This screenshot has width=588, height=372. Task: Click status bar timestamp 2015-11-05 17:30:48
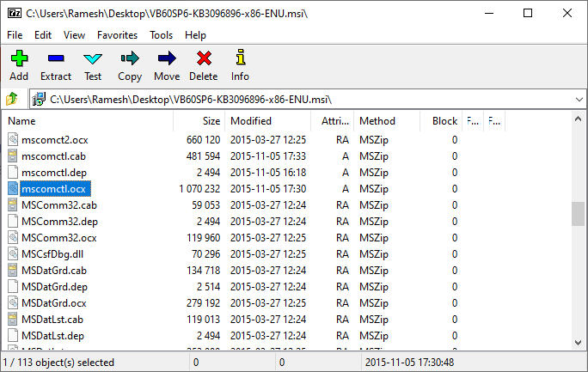[409, 363]
